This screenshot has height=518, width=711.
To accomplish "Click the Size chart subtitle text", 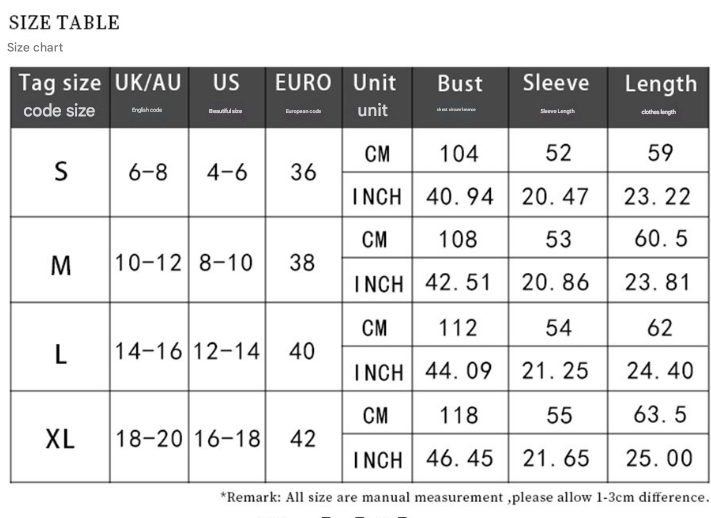I will pyautogui.click(x=35, y=47).
